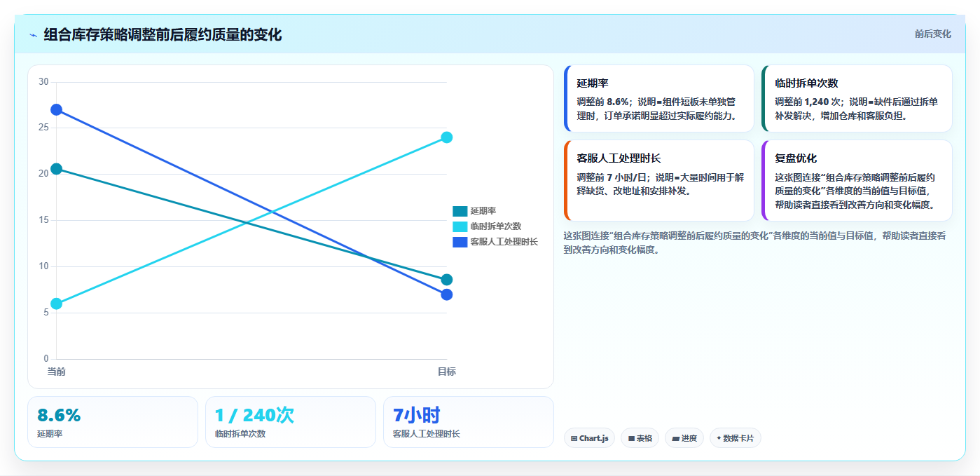Click the 临时拆单次数 point at 当前
The height and width of the screenshot is (476, 980).
pyautogui.click(x=57, y=304)
